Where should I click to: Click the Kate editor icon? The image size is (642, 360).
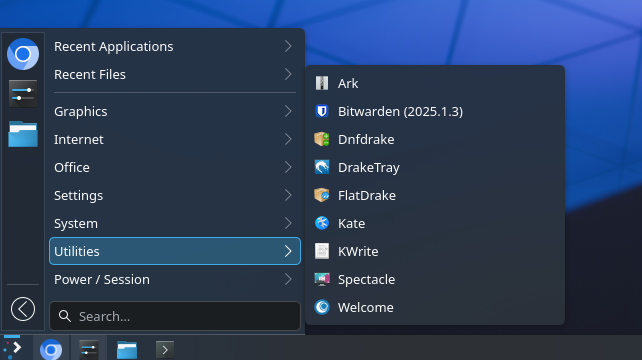[322, 223]
